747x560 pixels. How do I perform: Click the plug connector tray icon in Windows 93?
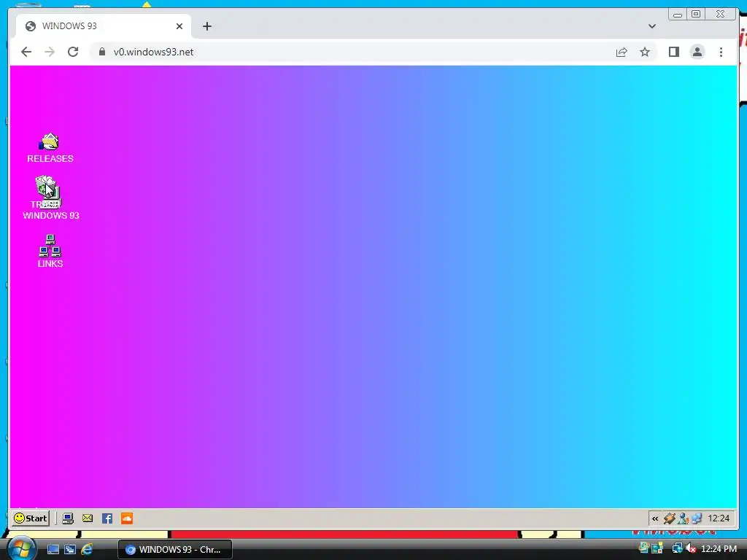pyautogui.click(x=670, y=518)
